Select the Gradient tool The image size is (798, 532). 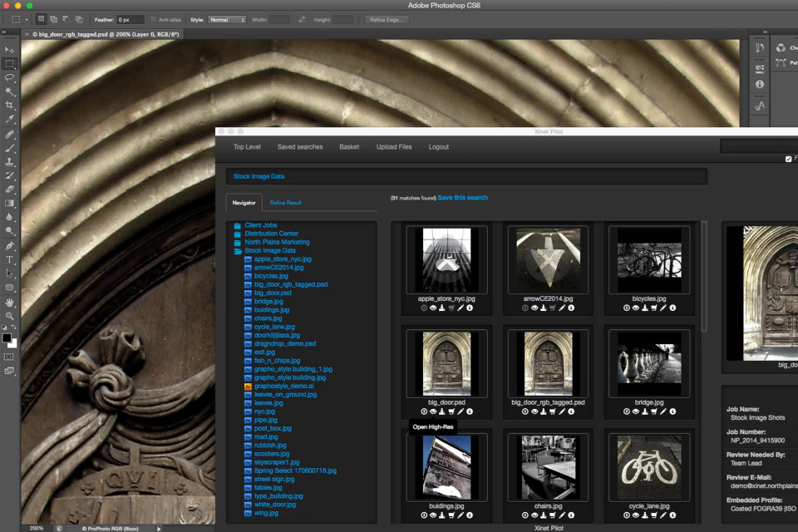click(x=9, y=203)
